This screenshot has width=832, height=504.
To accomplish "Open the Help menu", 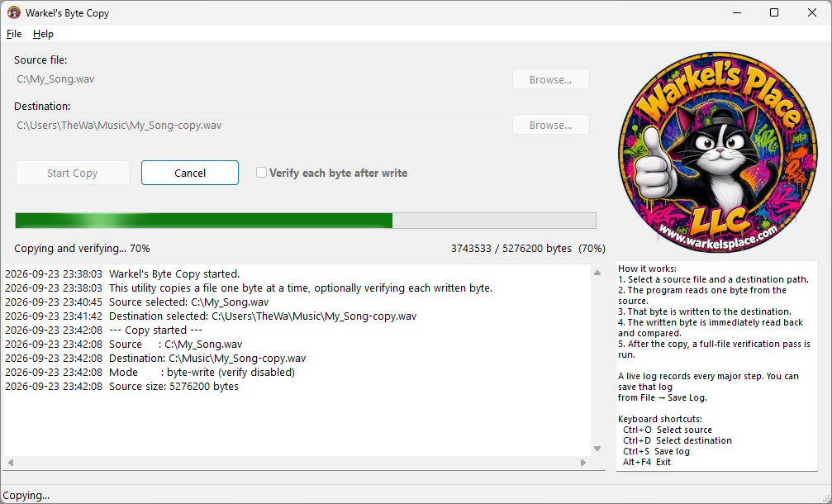I will click(x=43, y=34).
